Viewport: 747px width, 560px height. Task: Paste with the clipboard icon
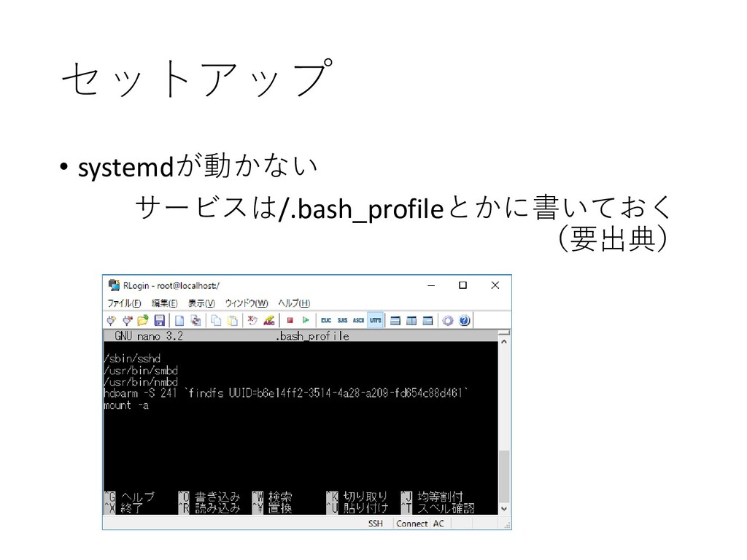pyautogui.click(x=233, y=321)
